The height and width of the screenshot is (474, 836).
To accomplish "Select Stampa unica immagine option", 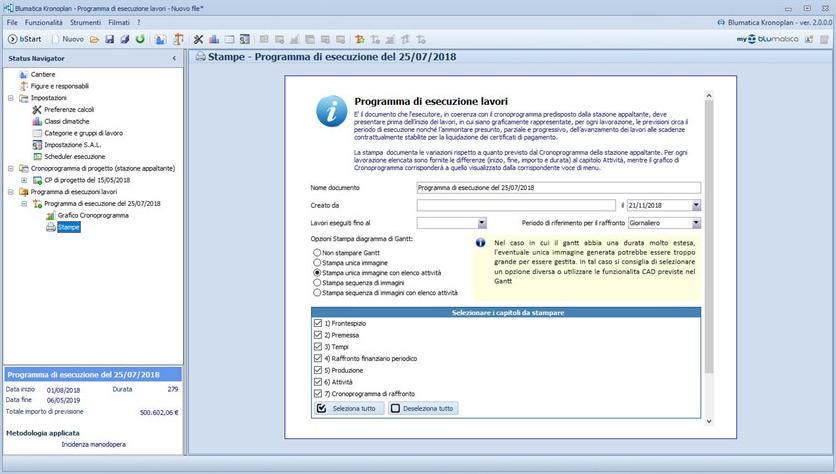I will (317, 262).
